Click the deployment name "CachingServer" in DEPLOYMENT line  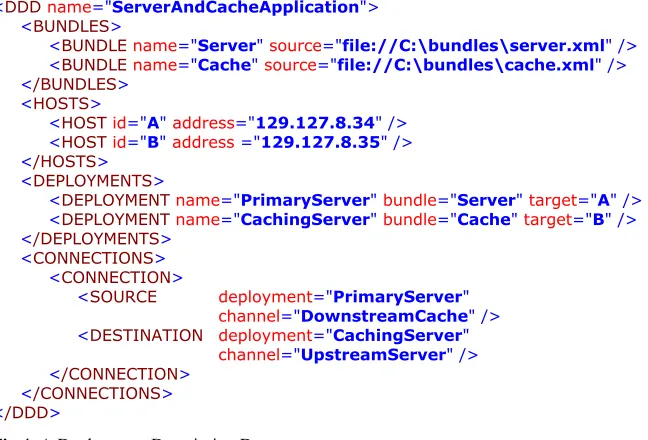click(305, 219)
